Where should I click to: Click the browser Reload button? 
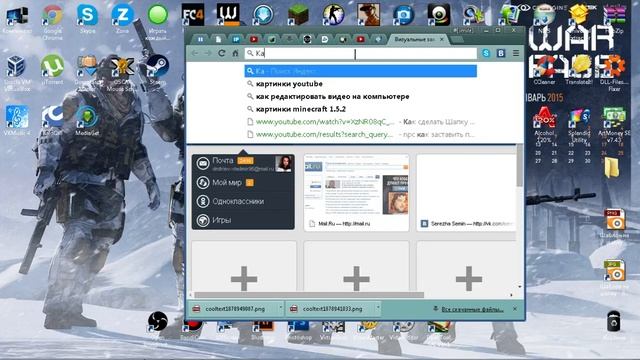point(222,53)
